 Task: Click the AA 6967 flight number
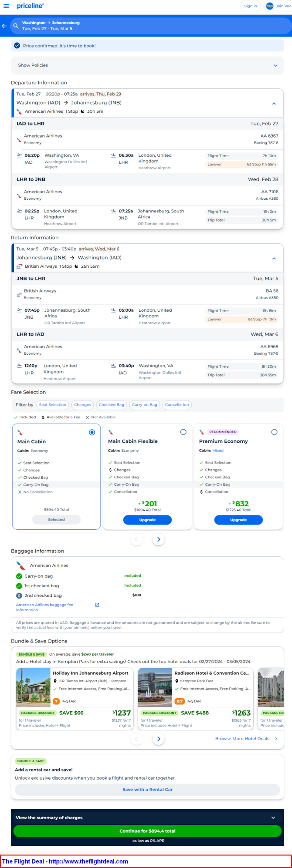269,136
